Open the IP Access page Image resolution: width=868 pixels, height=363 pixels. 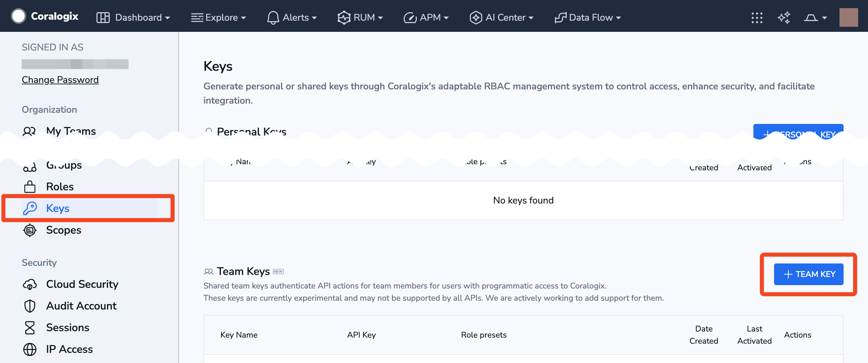(x=70, y=349)
